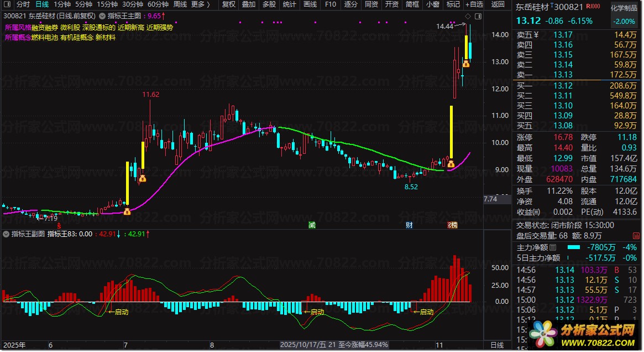
Task: Select the 周线 weekly period tab
Action: point(180,4)
